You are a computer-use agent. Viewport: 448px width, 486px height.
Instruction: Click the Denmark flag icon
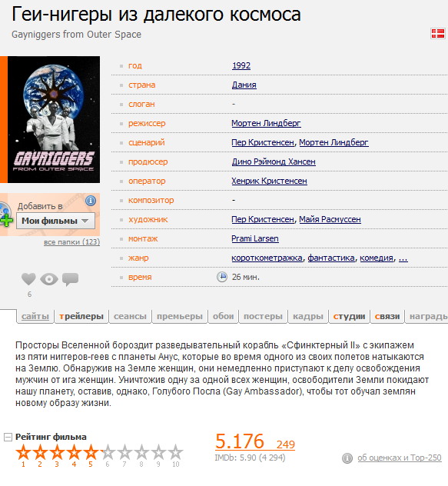click(437, 33)
